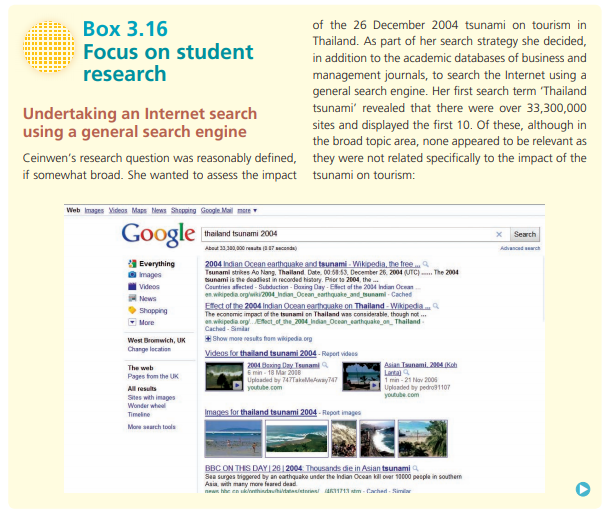603x509 pixels.
Task: Click the Google logo
Action: pyautogui.click(x=158, y=235)
